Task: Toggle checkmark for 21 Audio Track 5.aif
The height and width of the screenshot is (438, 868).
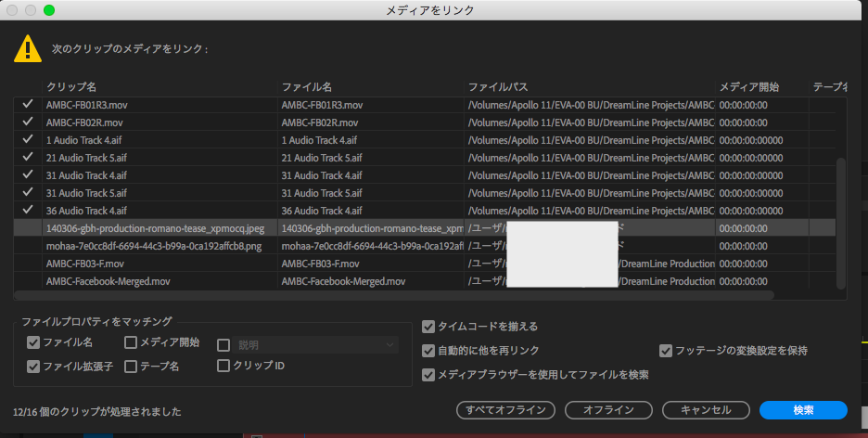Action: click(28, 157)
